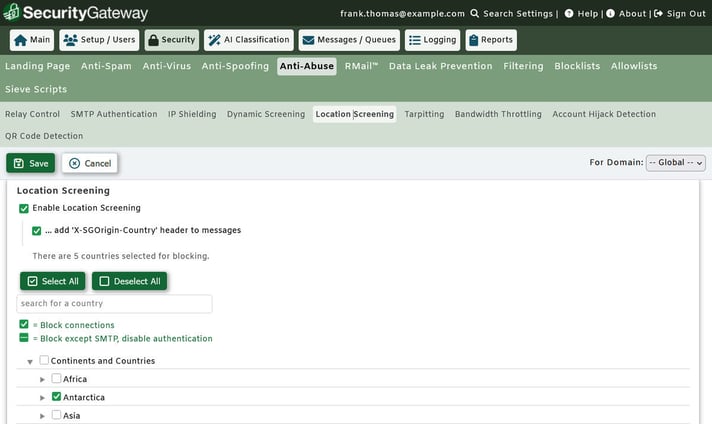712x424 pixels.
Task: Click the Help question mark icon
Action: click(569, 14)
